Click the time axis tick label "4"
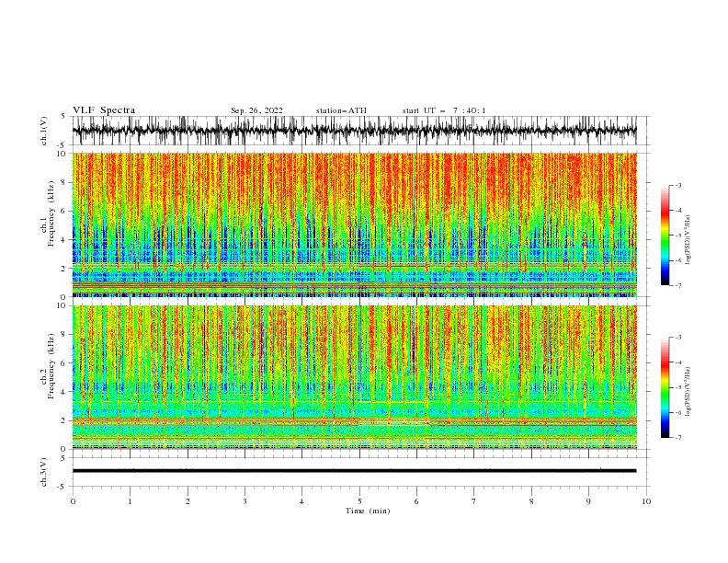 coord(301,501)
